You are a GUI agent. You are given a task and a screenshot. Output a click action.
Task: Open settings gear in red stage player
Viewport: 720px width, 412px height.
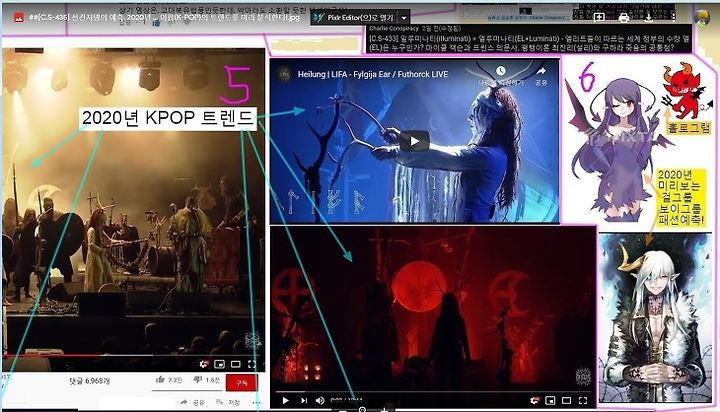534,401
